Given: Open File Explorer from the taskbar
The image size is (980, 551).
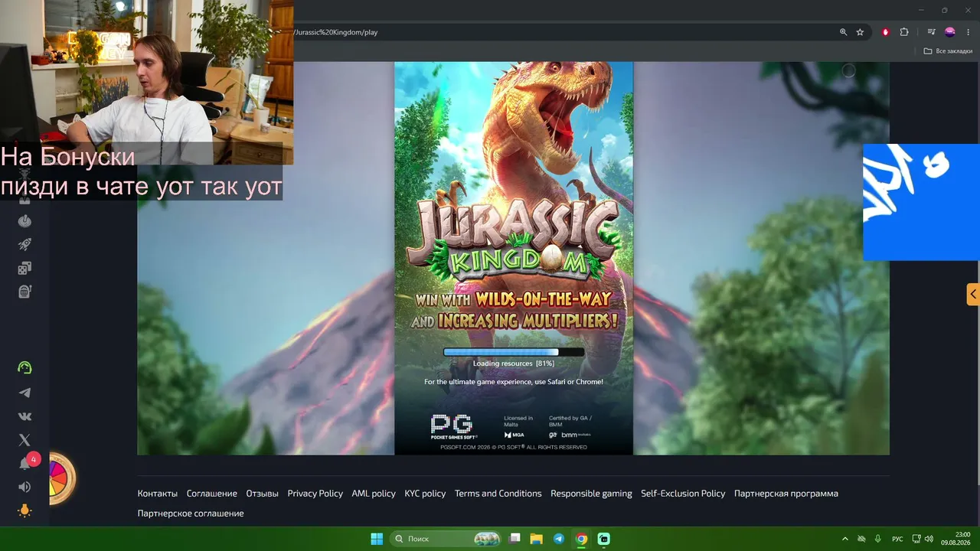Looking at the screenshot, I should click(537, 539).
